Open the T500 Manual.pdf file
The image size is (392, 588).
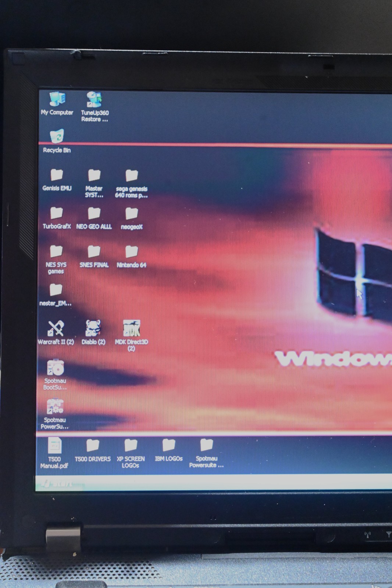[54, 453]
